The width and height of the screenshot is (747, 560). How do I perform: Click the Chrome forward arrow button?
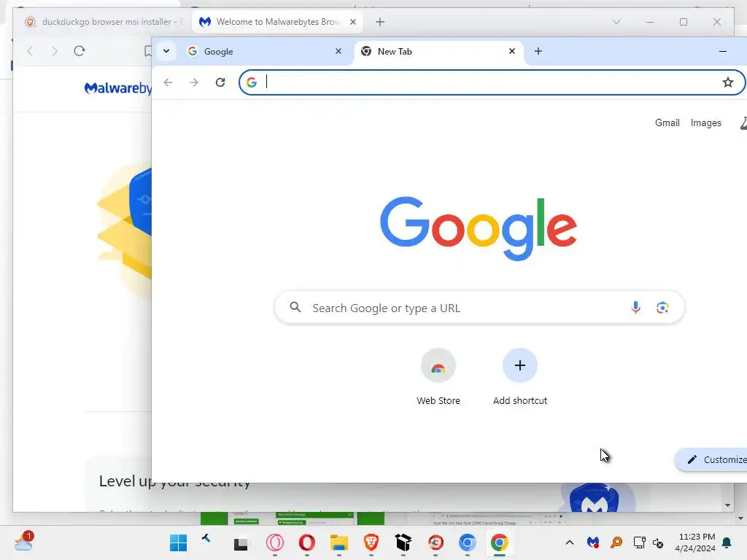point(193,82)
